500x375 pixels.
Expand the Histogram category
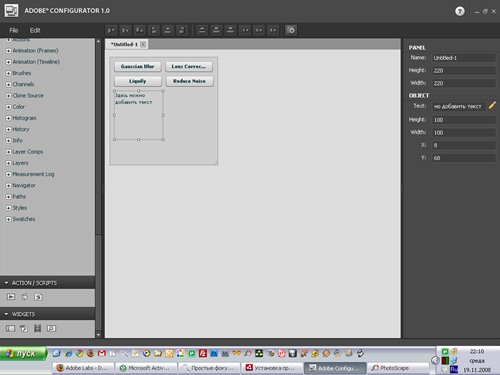coord(9,118)
